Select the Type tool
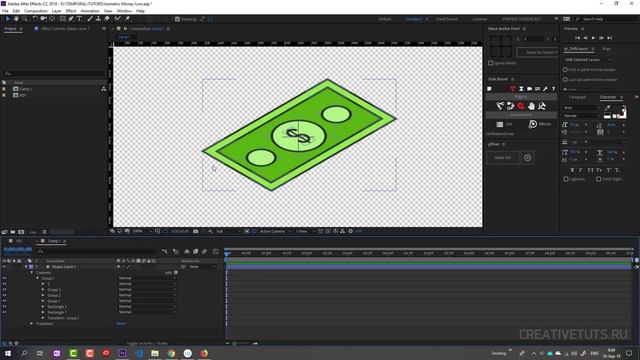The image size is (640, 360). pos(80,19)
